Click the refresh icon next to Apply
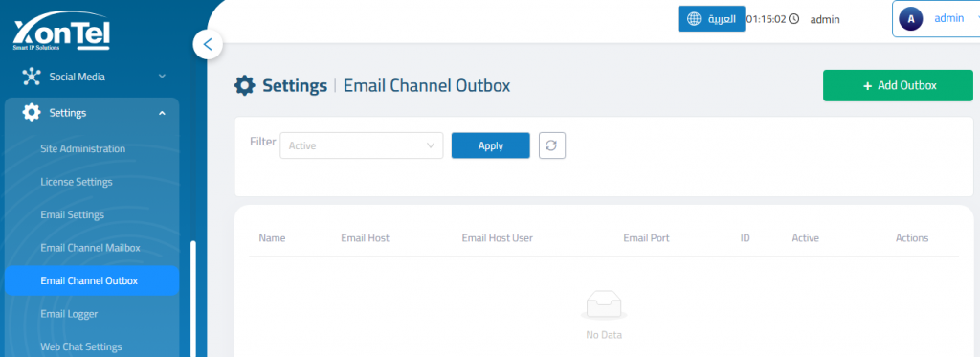This screenshot has width=980, height=357. click(552, 145)
